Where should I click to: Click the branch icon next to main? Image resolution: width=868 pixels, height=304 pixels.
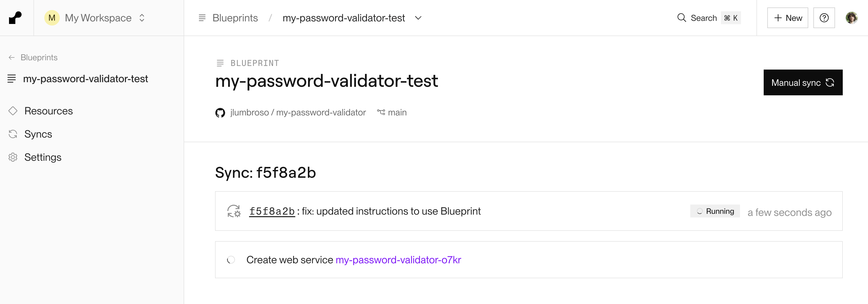[381, 112]
